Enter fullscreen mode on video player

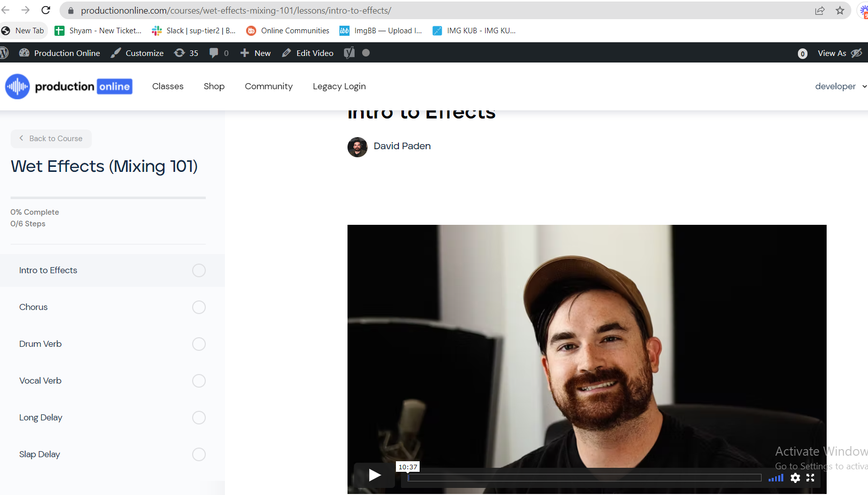point(811,478)
